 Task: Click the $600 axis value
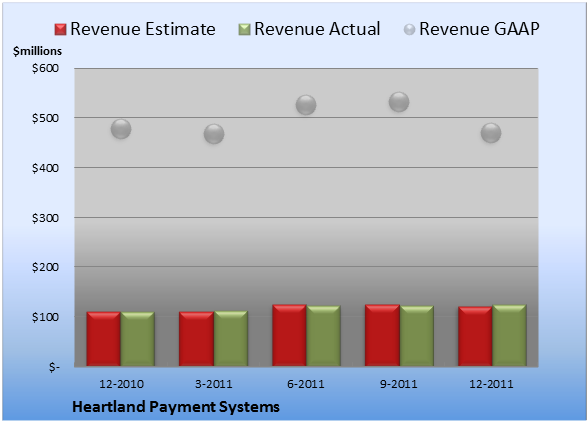click(x=45, y=68)
